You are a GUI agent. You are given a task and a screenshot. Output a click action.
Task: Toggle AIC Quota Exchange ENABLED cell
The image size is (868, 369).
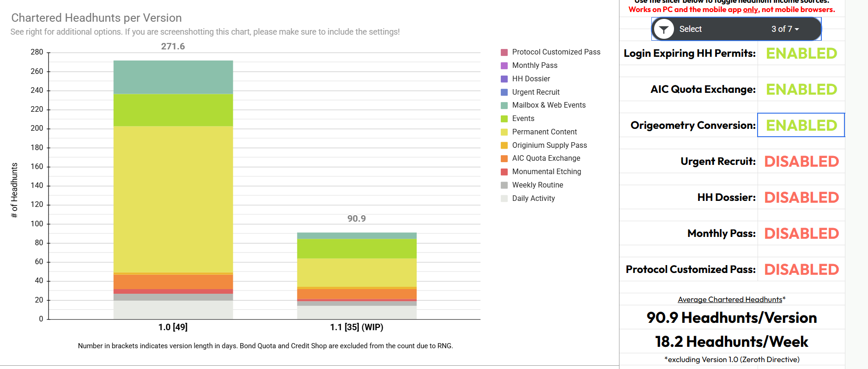[801, 90]
